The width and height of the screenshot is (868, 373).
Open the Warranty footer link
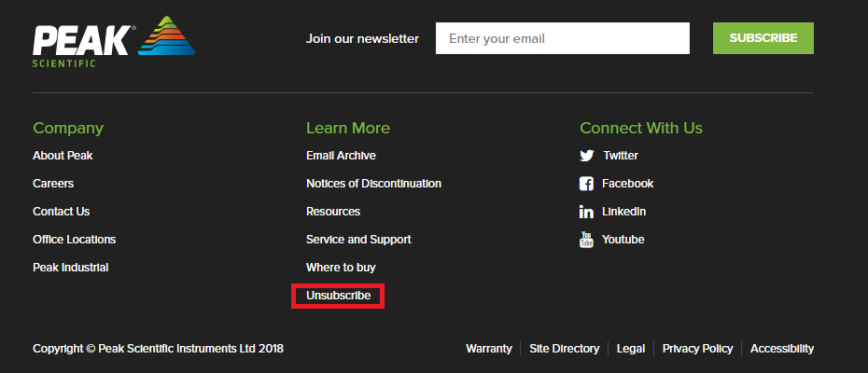[x=489, y=349]
